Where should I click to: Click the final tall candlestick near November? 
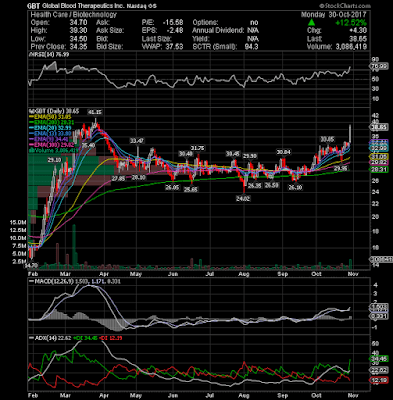(350, 134)
